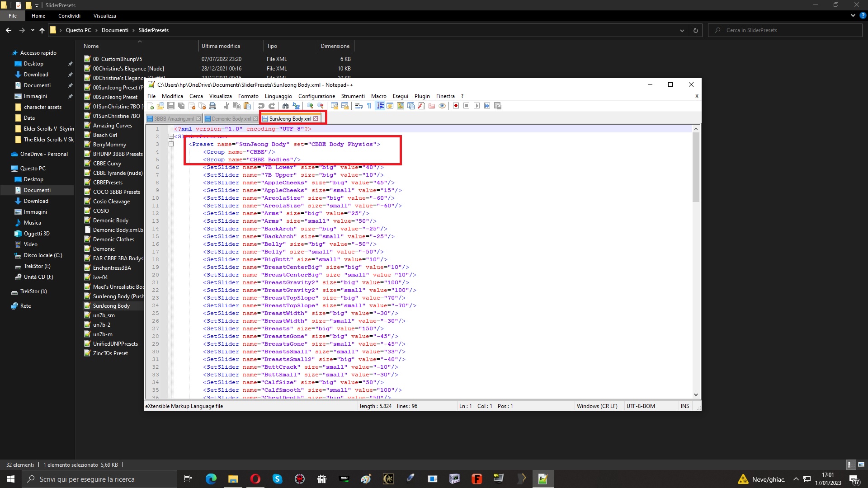Collapse the SliderPresets fold on line 2
The image size is (868, 488).
click(171, 136)
